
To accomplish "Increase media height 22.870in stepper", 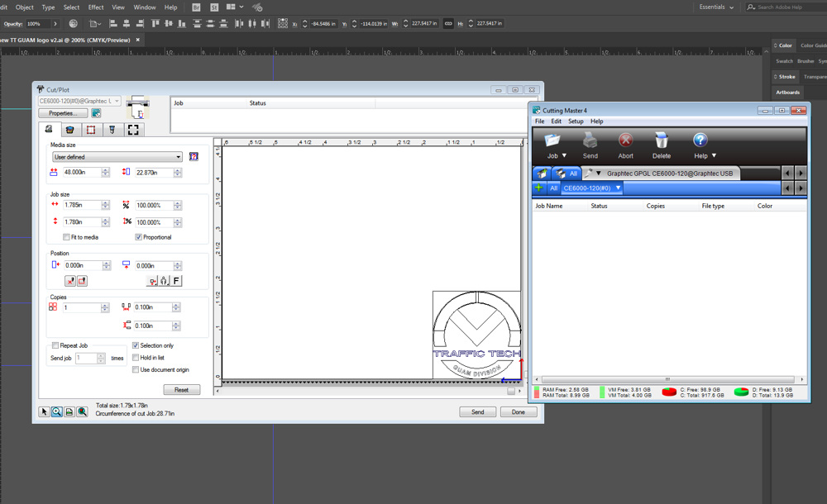I will (177, 170).
